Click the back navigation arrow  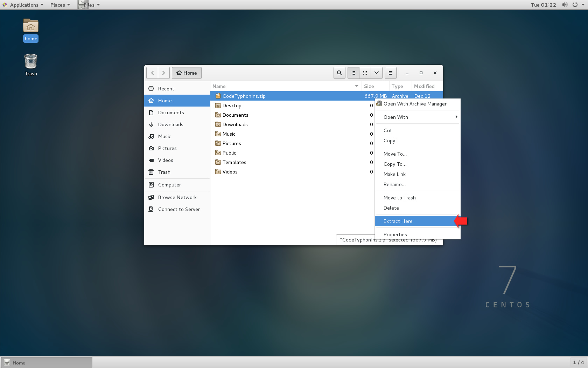(152, 73)
